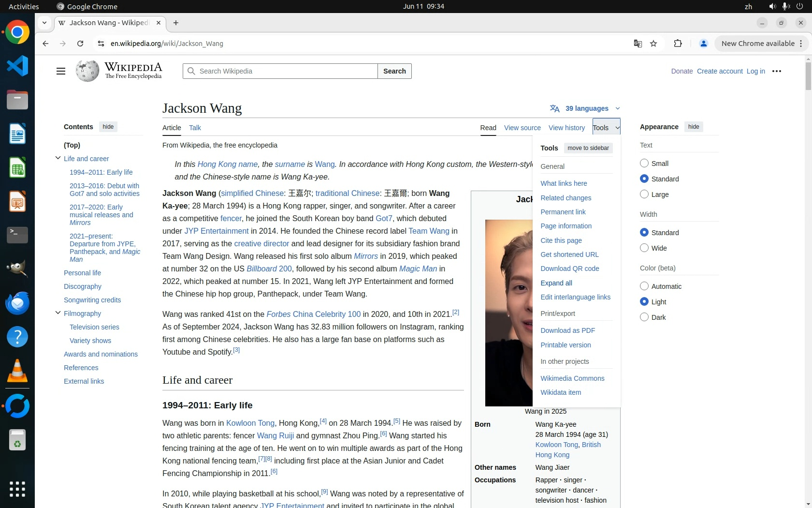Click the Google Translate icon in address bar
This screenshot has width=812, height=508.
[x=638, y=44]
